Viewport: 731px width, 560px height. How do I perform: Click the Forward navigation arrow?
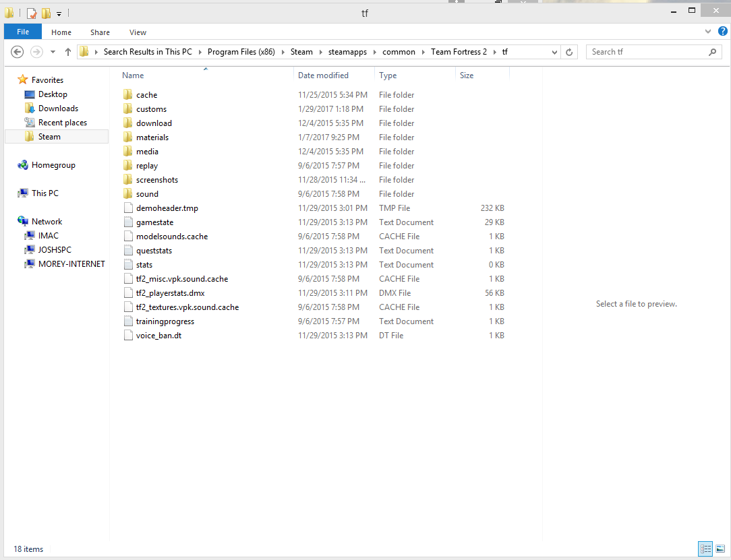coord(36,52)
